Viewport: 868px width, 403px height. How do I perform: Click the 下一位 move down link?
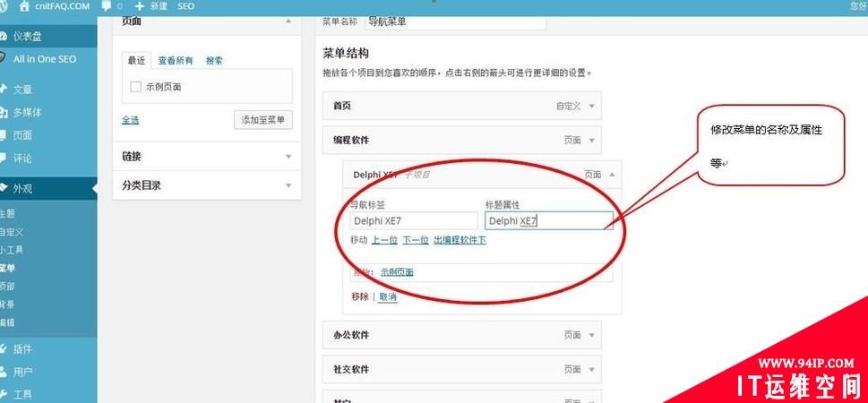(416, 240)
